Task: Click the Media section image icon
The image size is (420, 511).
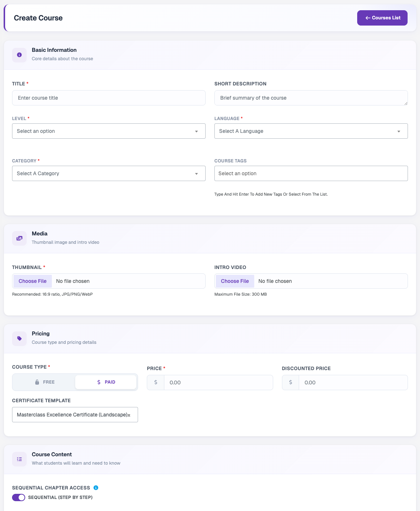Action: [x=19, y=238]
